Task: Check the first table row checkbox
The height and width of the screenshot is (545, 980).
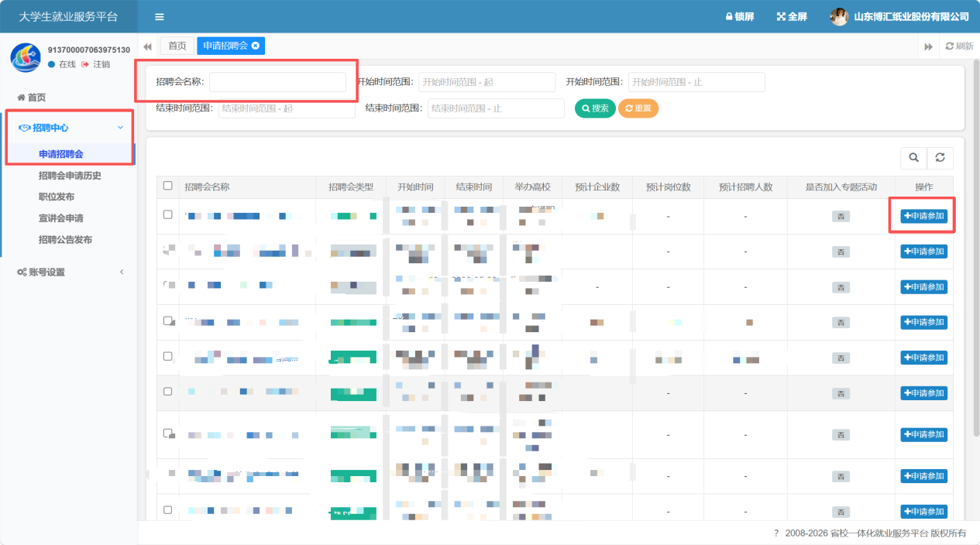Action: pos(168,214)
